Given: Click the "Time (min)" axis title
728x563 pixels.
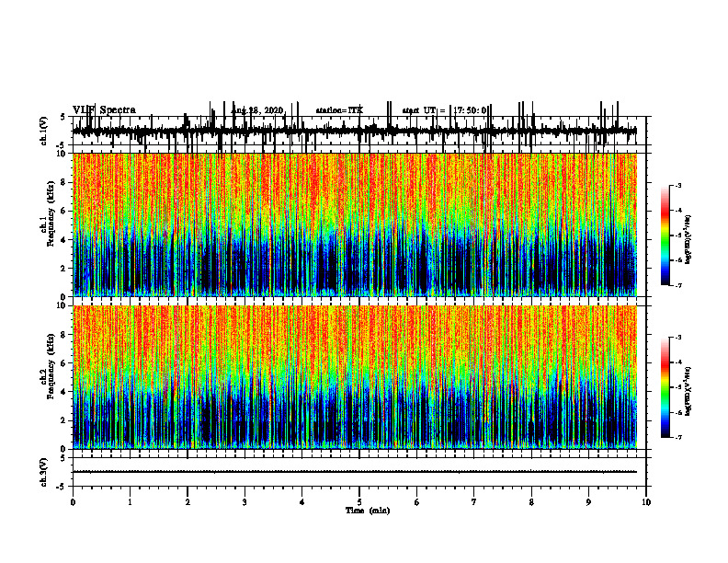Looking at the screenshot, I should tap(368, 511).
